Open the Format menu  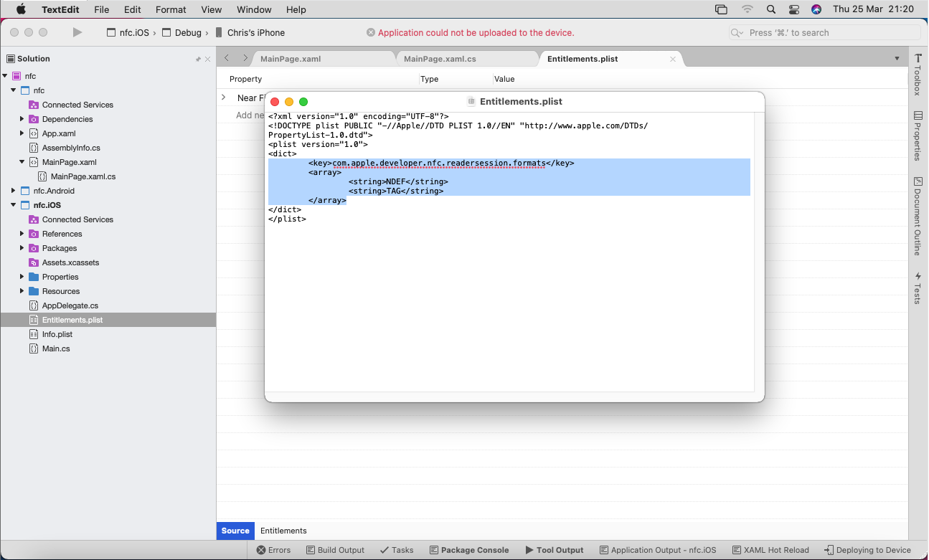(x=171, y=9)
